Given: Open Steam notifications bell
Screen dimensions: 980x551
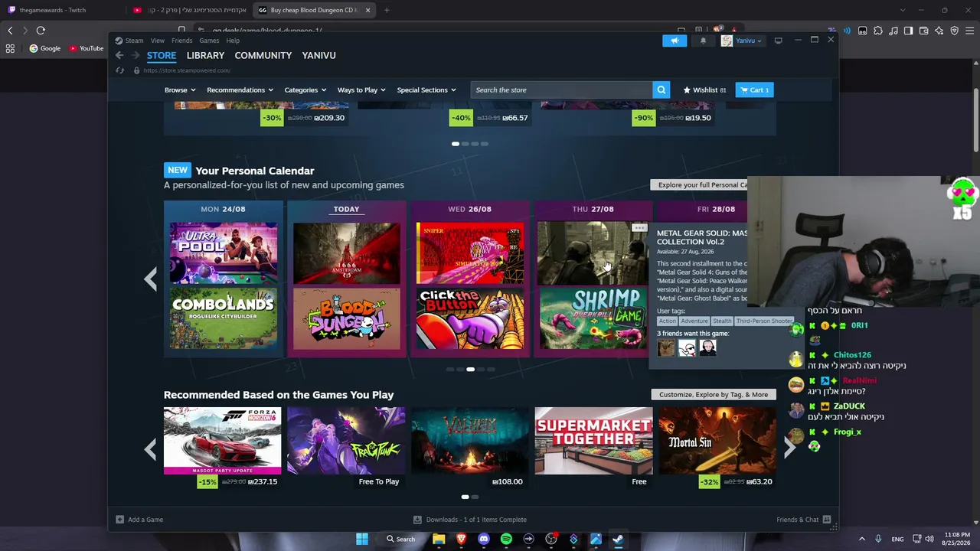Looking at the screenshot, I should [703, 41].
